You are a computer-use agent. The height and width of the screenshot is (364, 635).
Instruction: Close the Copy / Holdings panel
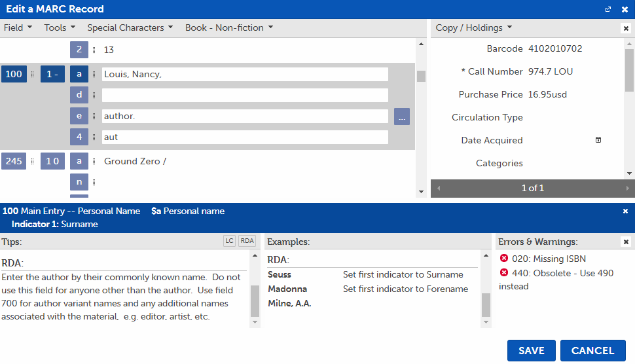pyautogui.click(x=626, y=28)
